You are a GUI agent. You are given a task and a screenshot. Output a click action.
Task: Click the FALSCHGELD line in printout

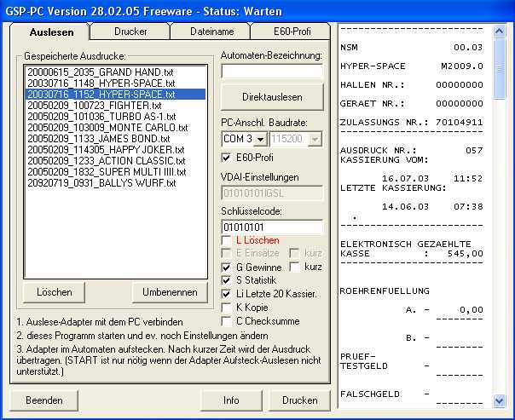coord(385,394)
